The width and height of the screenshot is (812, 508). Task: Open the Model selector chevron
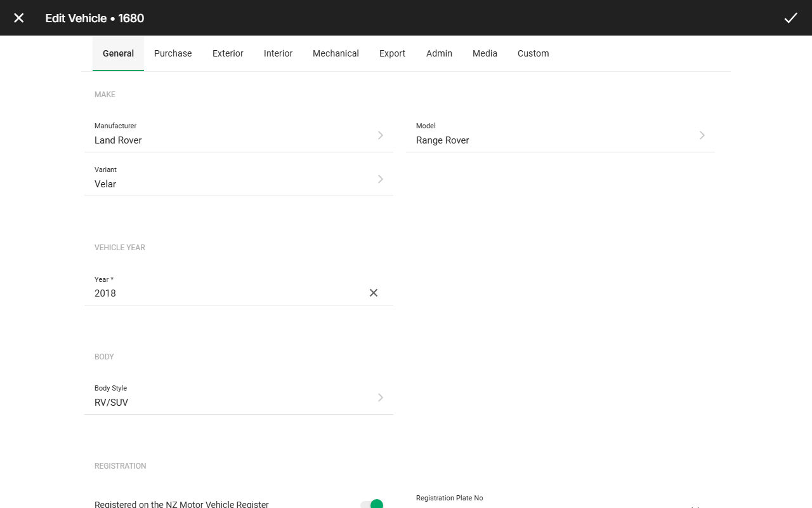pos(702,135)
